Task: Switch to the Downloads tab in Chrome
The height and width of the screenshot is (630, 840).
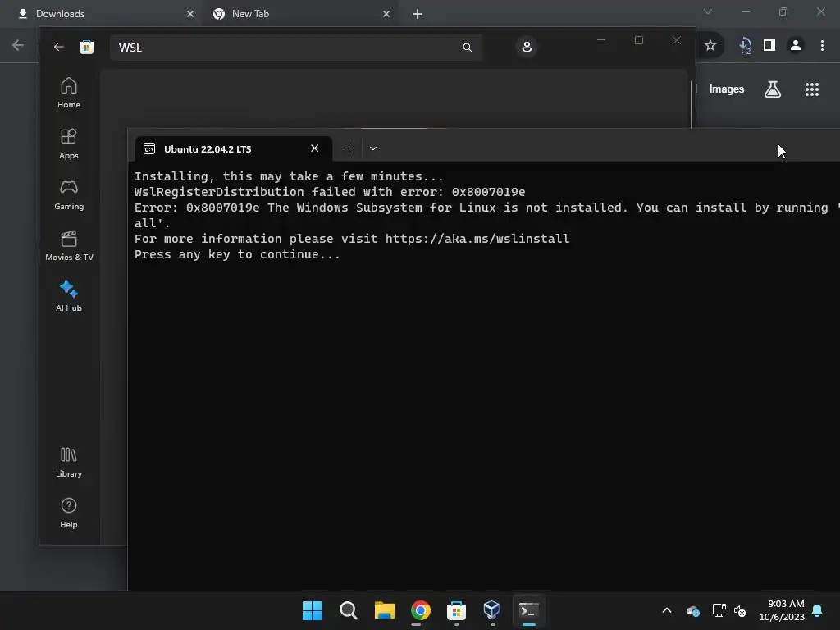Action: (x=102, y=14)
